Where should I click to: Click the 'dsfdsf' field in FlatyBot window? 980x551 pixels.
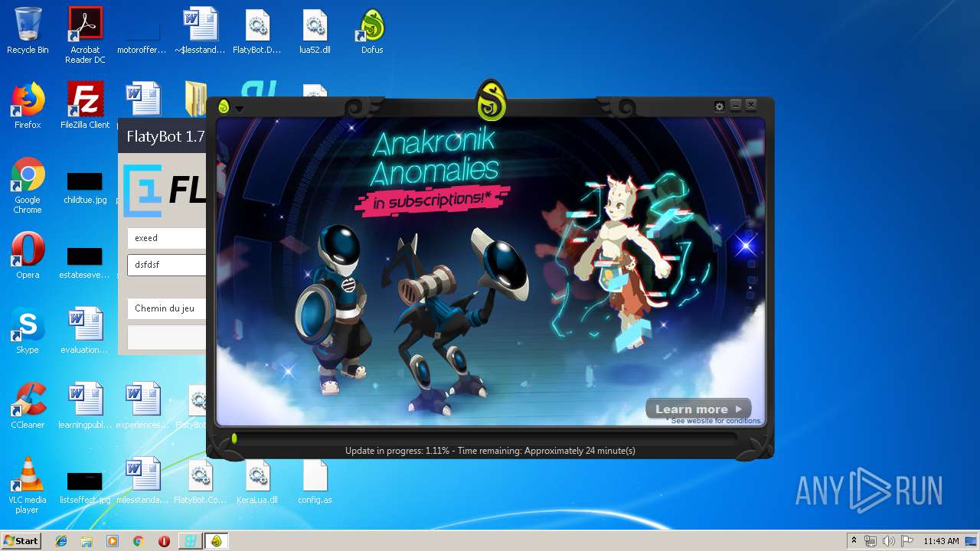(166, 265)
